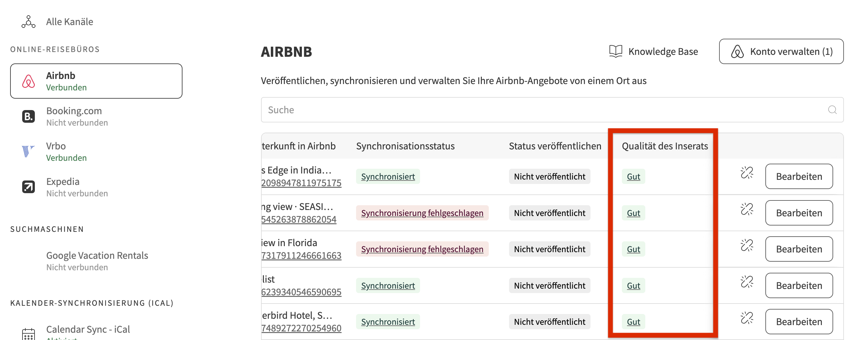Unlink the Florida listing via broken-chain icon
The width and height of the screenshot is (868, 340).
747,245
